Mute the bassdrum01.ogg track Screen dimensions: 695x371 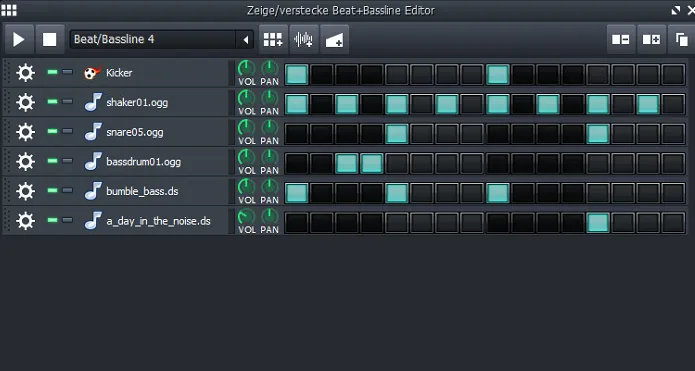53,160
